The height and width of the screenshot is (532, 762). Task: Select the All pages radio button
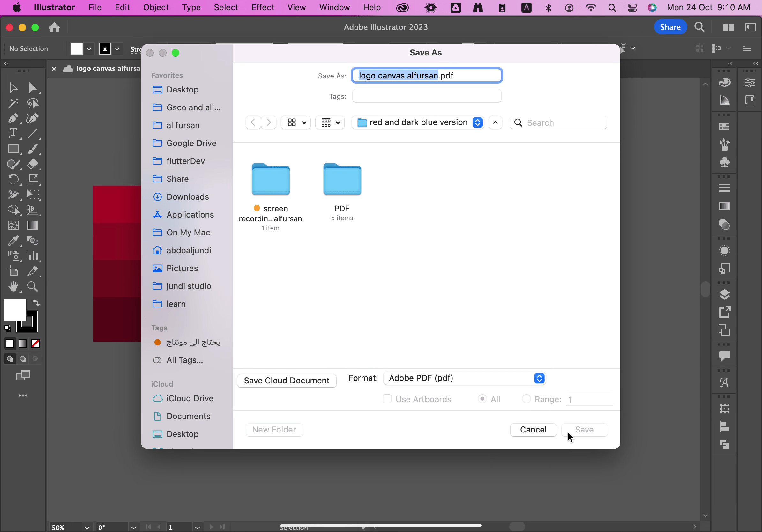[482, 399]
